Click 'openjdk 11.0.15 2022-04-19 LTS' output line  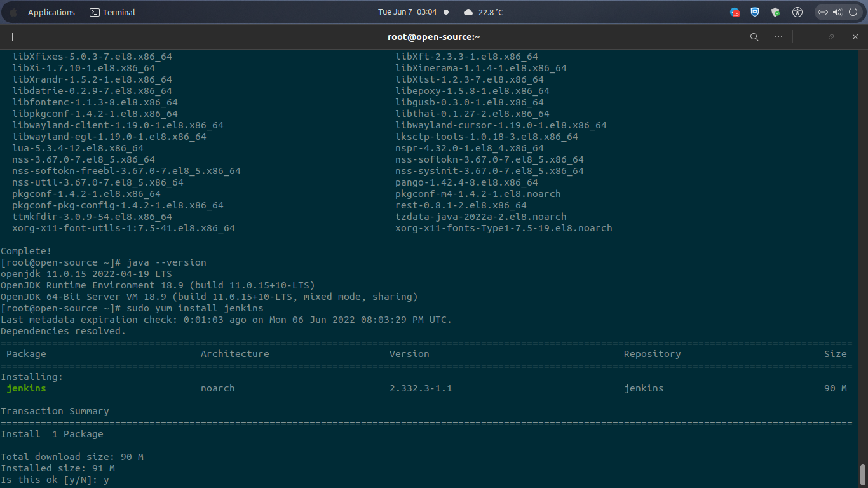point(86,274)
